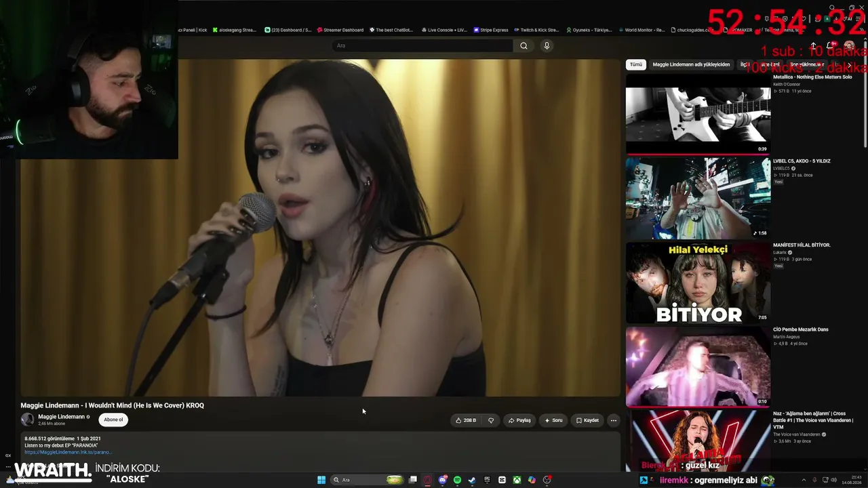Image resolution: width=868 pixels, height=488 pixels.
Task: Click title 'MANİFEST HİLAL BİTİYOR.'
Action: pos(802,245)
